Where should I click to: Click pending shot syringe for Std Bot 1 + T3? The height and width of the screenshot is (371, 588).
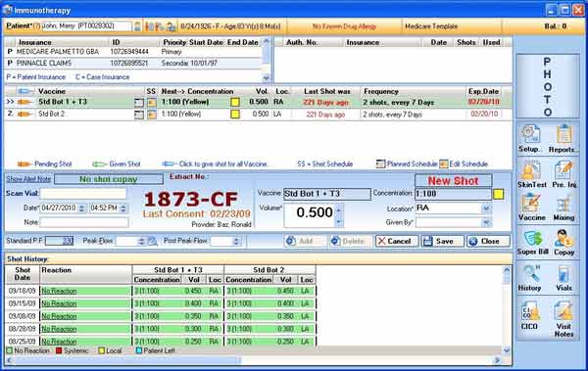(x=24, y=102)
